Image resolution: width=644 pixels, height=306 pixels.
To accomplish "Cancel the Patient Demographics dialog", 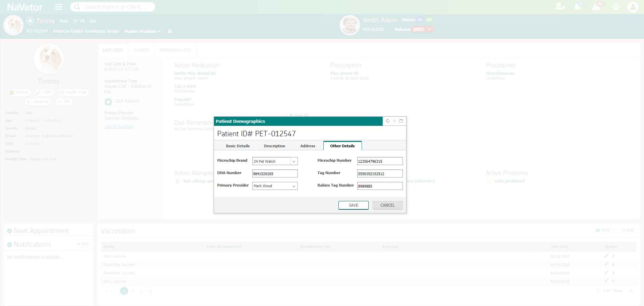I will coord(387,205).
